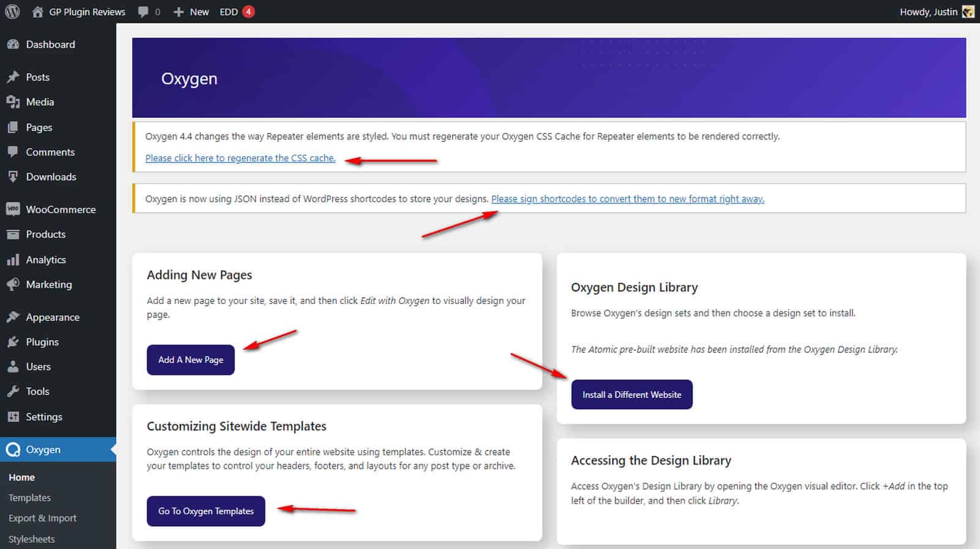Click the Add A New Page button
The height and width of the screenshot is (549, 980).
(190, 360)
